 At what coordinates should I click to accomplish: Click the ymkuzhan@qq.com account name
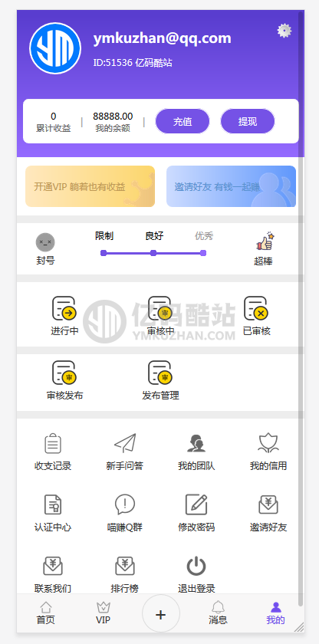[x=162, y=38]
